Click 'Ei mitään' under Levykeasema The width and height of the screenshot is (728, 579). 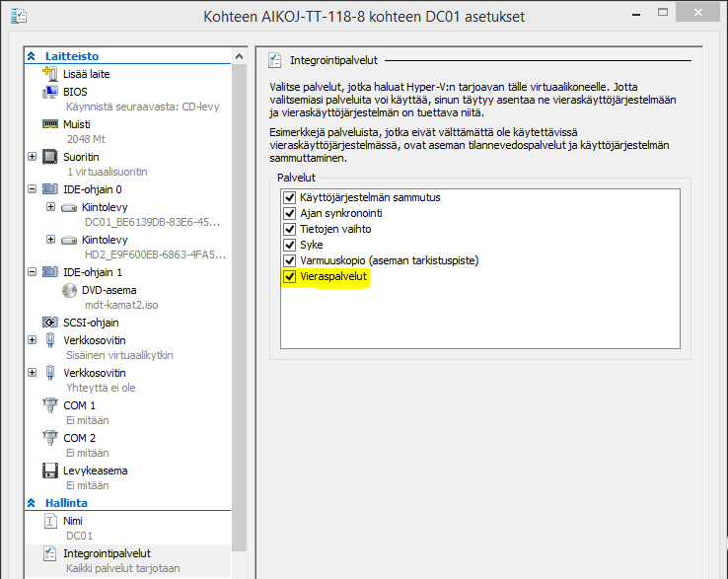[88, 485]
